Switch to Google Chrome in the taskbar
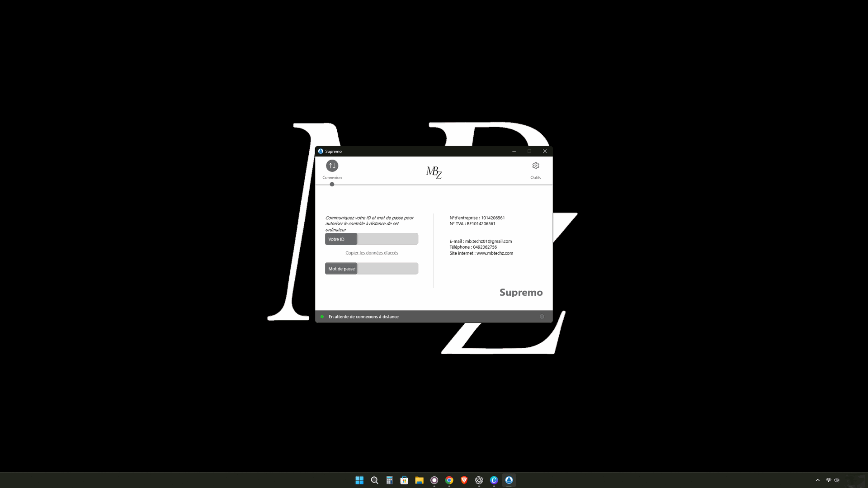 pyautogui.click(x=449, y=480)
